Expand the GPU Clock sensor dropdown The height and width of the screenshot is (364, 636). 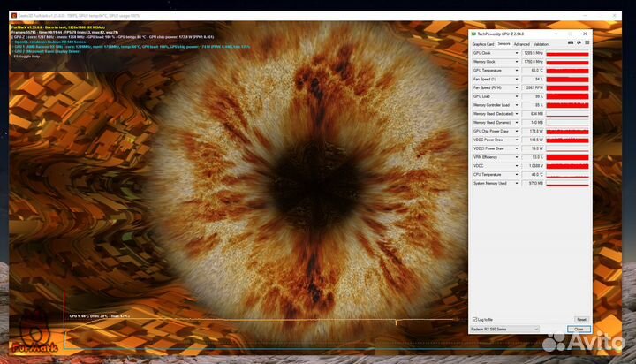518,53
